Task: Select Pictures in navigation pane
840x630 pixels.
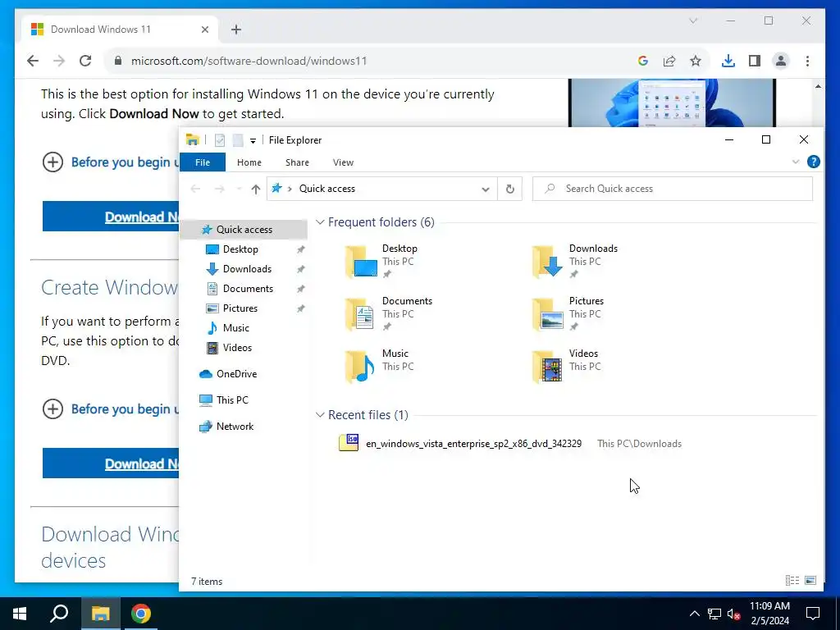Action: [240, 308]
